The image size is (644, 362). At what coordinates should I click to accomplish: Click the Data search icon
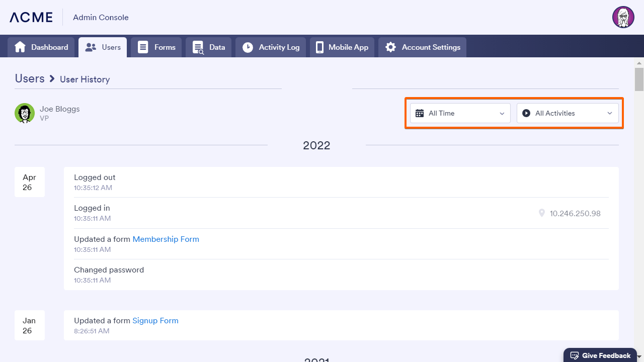tap(198, 47)
